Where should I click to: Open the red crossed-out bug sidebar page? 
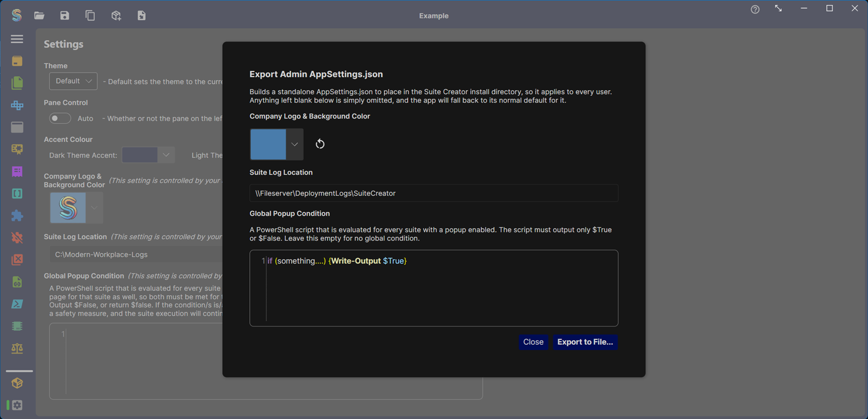(17, 238)
